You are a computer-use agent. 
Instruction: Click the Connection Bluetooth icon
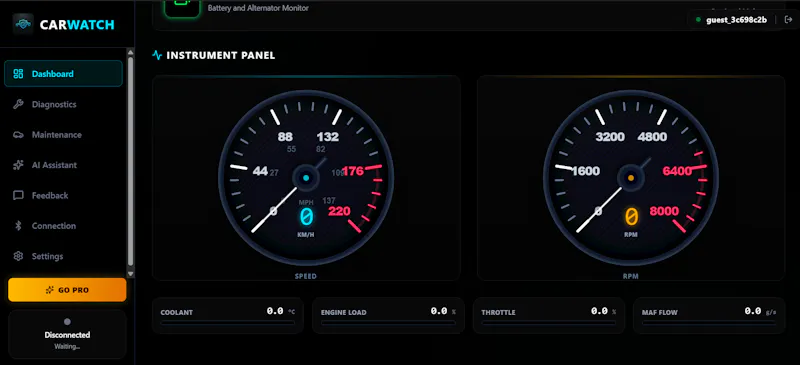18,226
